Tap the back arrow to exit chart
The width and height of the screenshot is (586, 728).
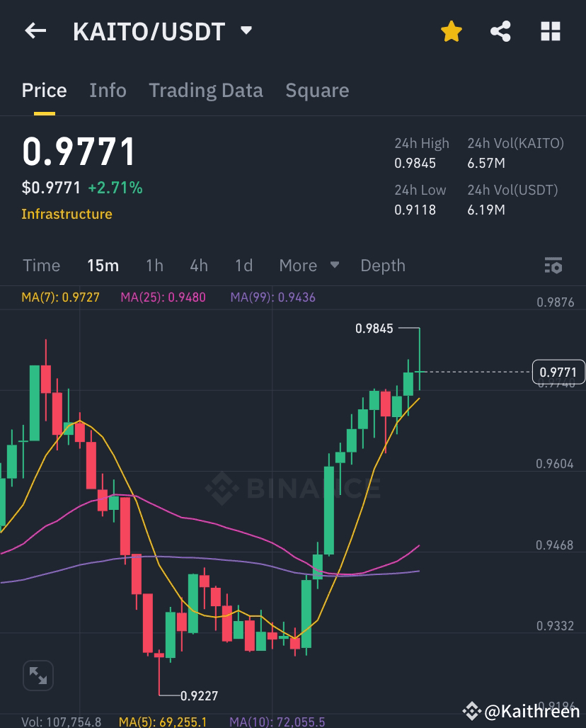coord(35,30)
